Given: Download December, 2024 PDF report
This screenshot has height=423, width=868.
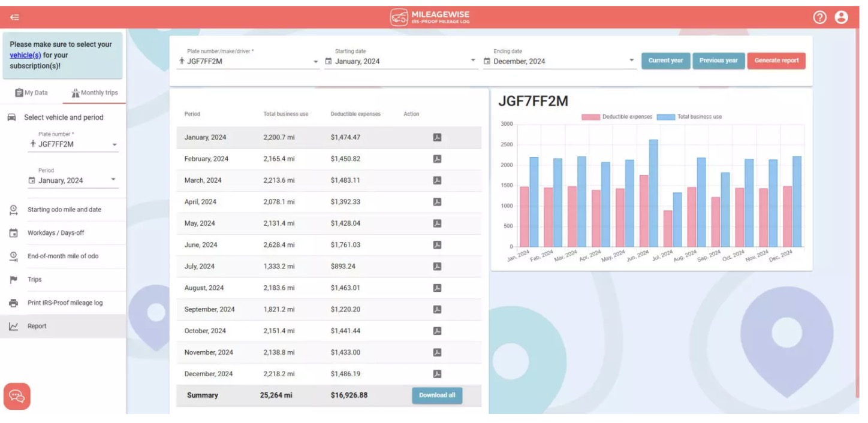Looking at the screenshot, I should point(437,374).
